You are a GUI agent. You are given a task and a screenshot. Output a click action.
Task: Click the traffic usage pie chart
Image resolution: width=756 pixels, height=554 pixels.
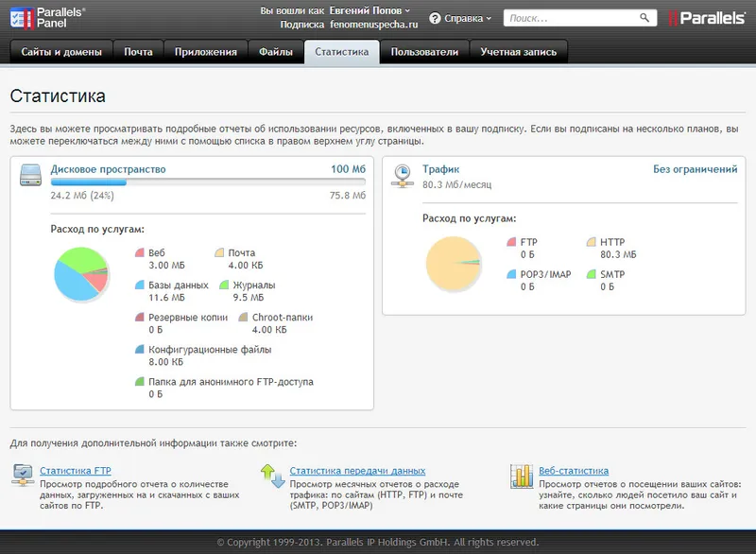coord(454,263)
